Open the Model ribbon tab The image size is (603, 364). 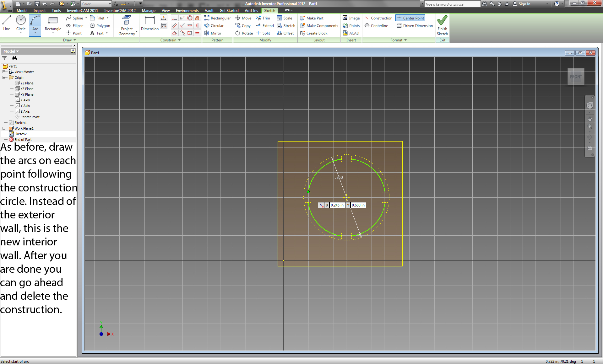[x=22, y=11]
